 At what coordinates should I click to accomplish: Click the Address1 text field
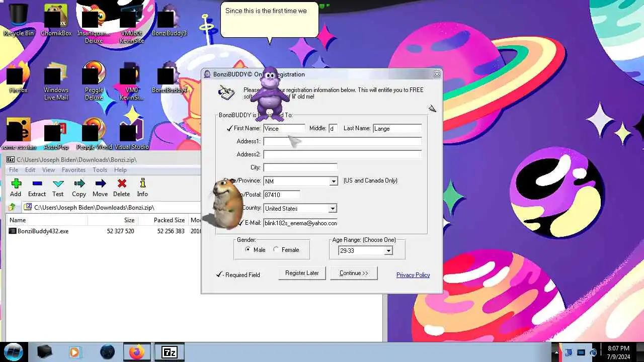pyautogui.click(x=343, y=141)
